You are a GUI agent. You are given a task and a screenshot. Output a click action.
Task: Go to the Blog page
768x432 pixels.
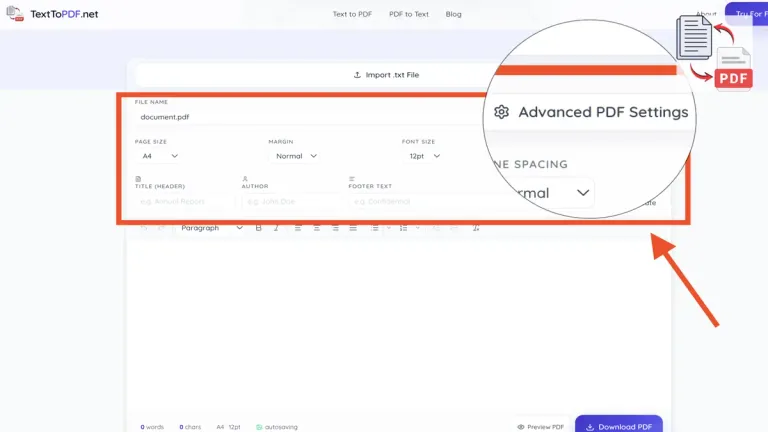point(454,14)
